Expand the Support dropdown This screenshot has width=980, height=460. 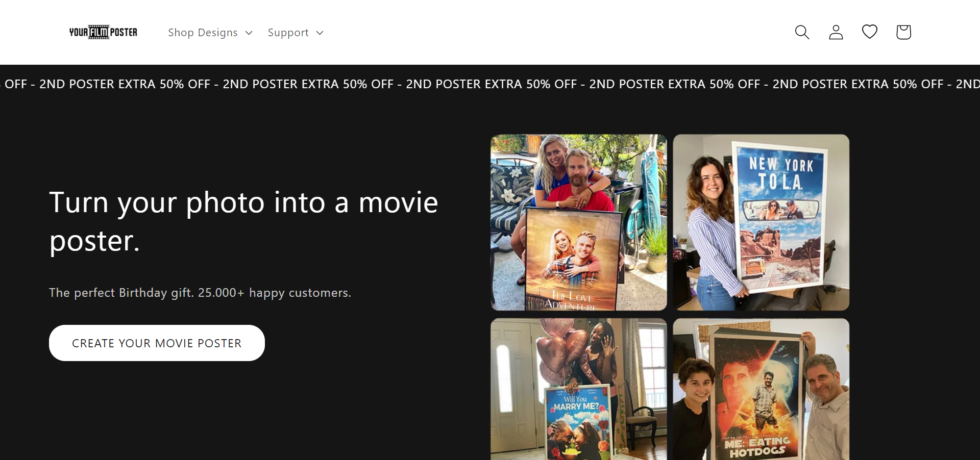pos(296,32)
